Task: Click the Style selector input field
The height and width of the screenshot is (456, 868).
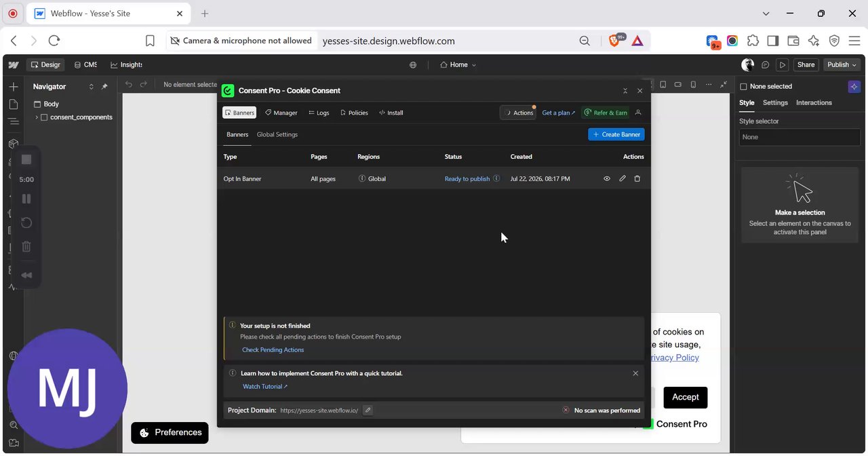Action: 800,137
